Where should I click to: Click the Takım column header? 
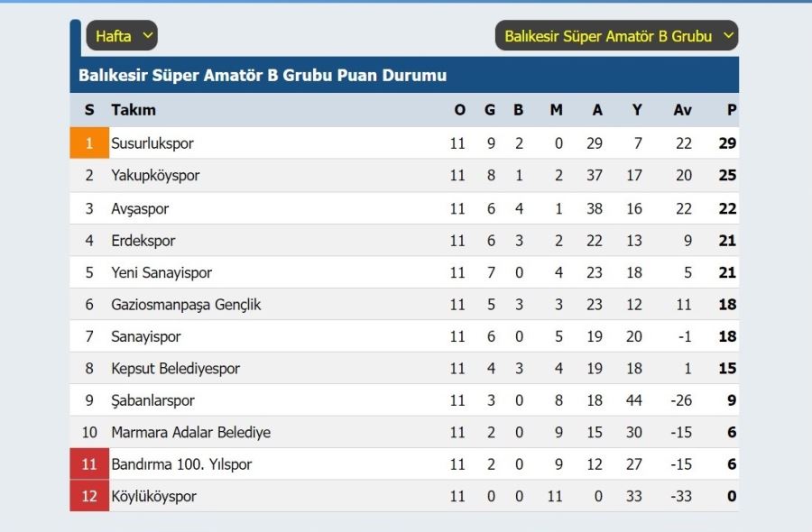click(134, 110)
